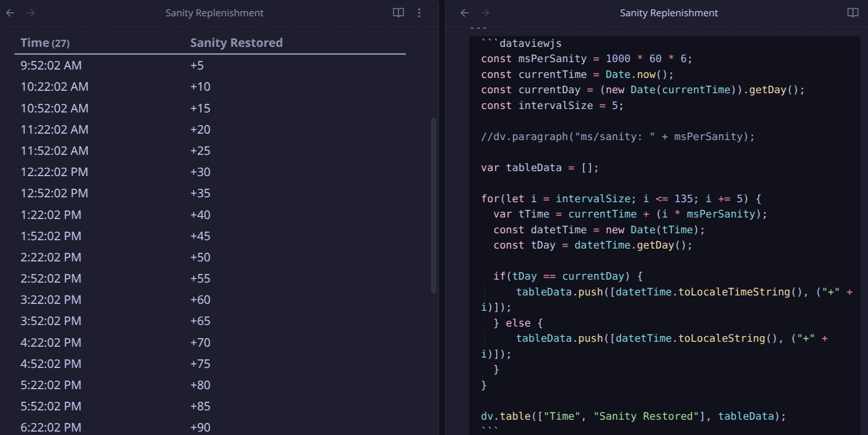The height and width of the screenshot is (435, 868).
Task: Open left pane more options menu
Action: 419,13
